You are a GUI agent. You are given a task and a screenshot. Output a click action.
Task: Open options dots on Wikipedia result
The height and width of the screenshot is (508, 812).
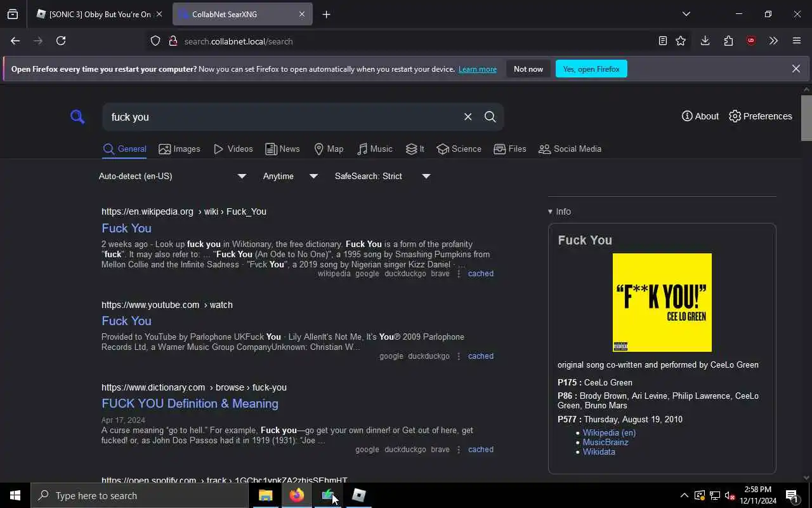point(459,274)
